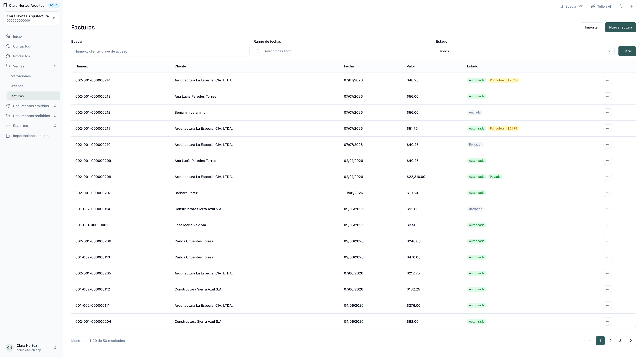Viewport: 644px width, 357px height.
Task: Open Tellen AI assistant
Action: coord(601,7)
